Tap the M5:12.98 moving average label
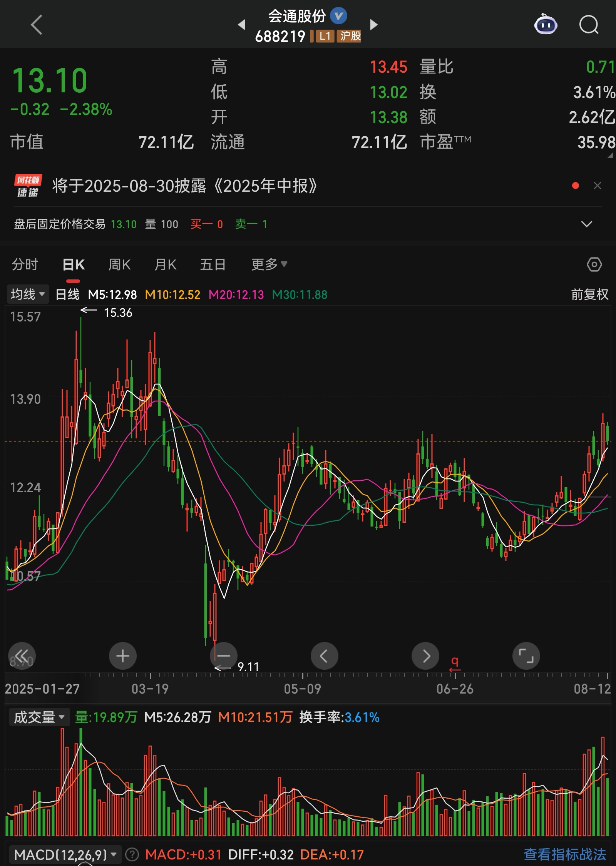The width and height of the screenshot is (616, 866). [112, 295]
